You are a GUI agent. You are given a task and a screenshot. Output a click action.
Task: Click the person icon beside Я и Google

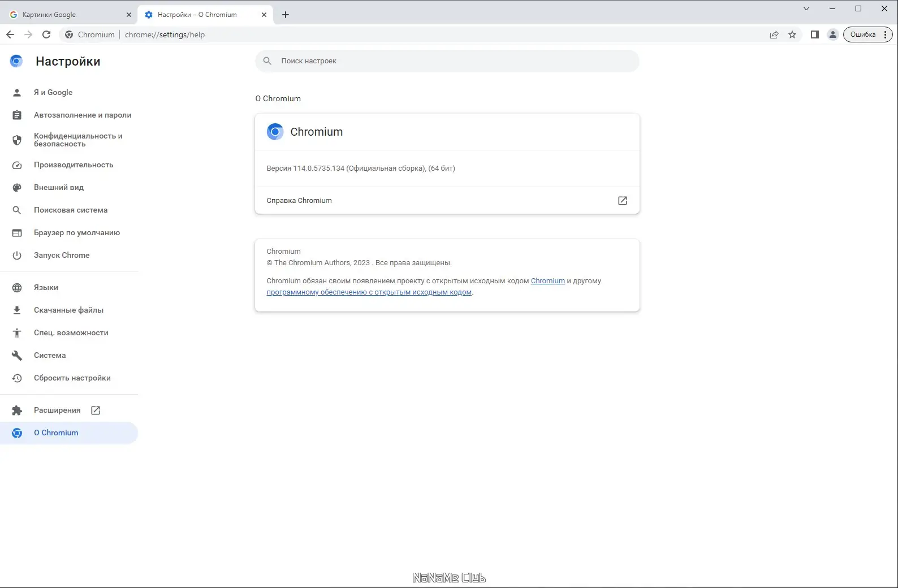click(x=17, y=93)
